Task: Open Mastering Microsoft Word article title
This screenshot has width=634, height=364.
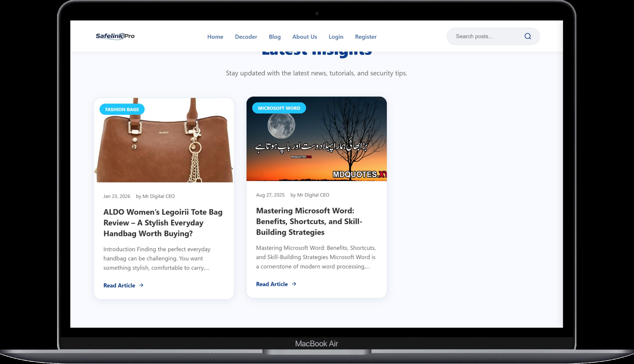Action: point(309,221)
